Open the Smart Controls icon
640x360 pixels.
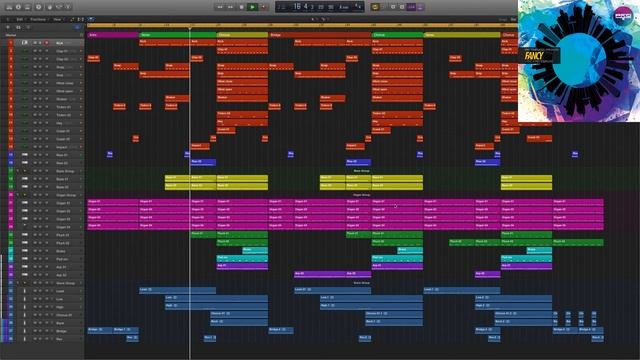point(39,7)
